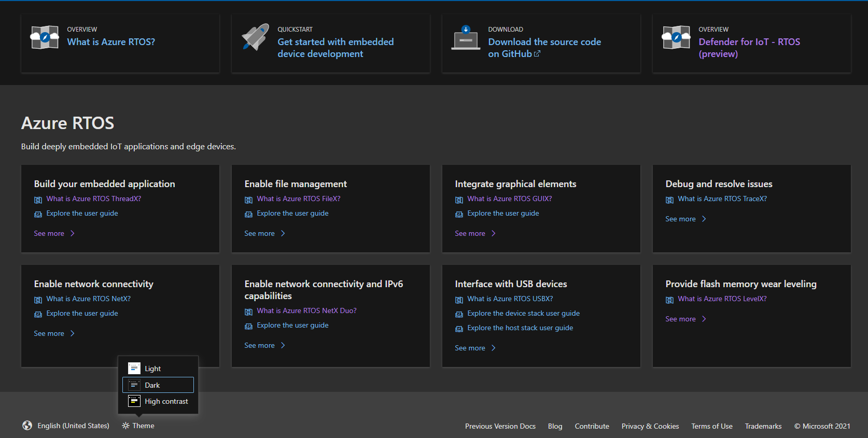The width and height of the screenshot is (868, 438).
Task: Expand See more under Interface with USB devices
Action: [475, 348]
